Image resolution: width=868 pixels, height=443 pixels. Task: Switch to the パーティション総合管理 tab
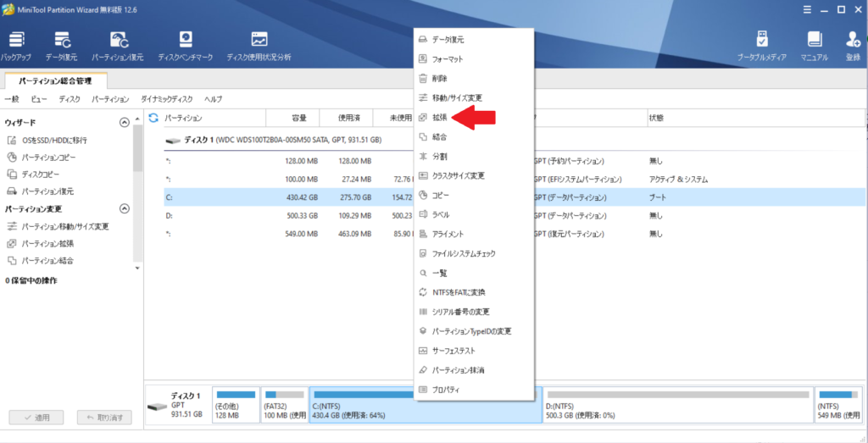[x=55, y=80]
